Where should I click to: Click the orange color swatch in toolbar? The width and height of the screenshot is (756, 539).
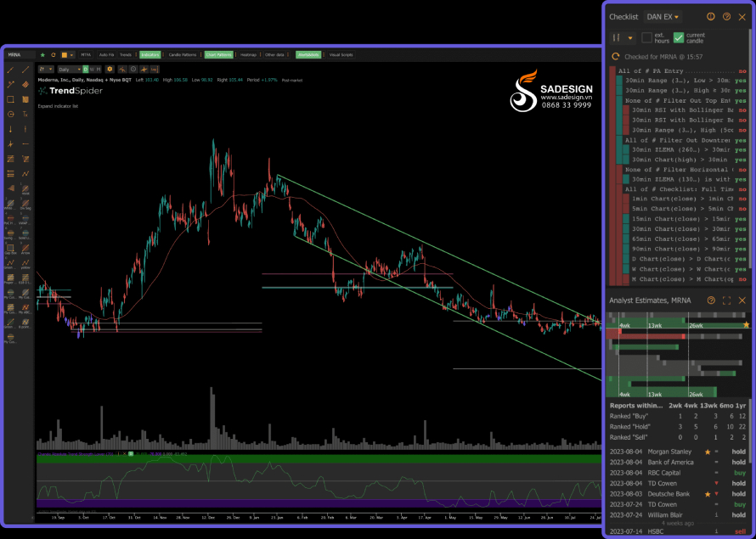click(64, 55)
